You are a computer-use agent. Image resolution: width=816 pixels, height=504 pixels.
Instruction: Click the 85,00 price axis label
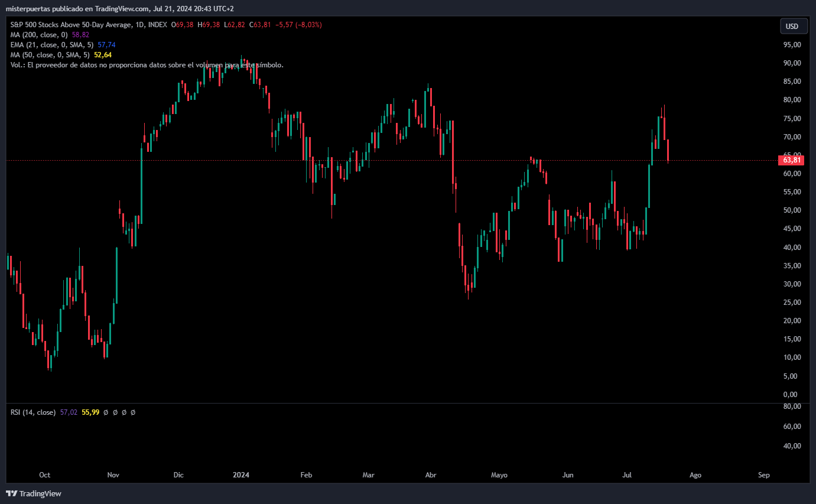tap(792, 82)
